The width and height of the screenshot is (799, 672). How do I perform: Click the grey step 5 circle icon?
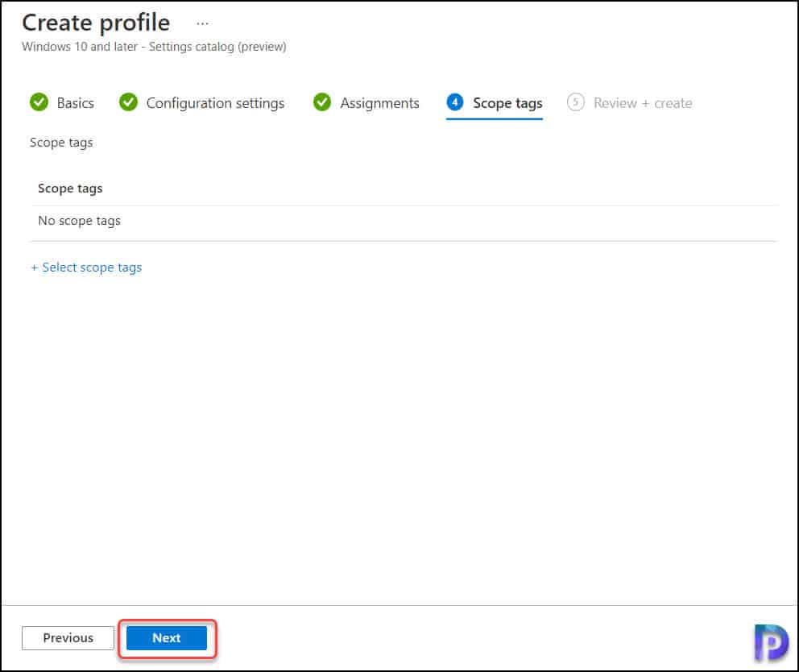(574, 102)
